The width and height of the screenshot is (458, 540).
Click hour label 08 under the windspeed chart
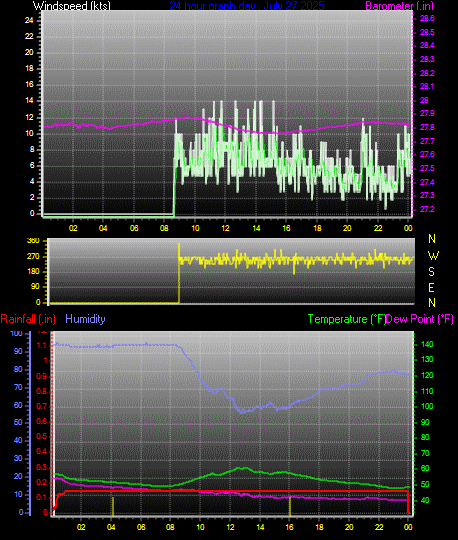pyautogui.click(x=164, y=228)
